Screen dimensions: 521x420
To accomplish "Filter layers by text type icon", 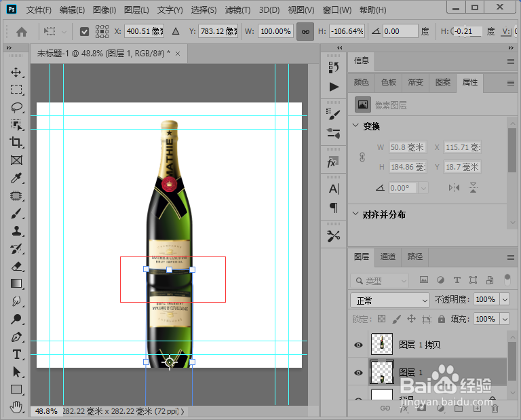I will point(457,280).
